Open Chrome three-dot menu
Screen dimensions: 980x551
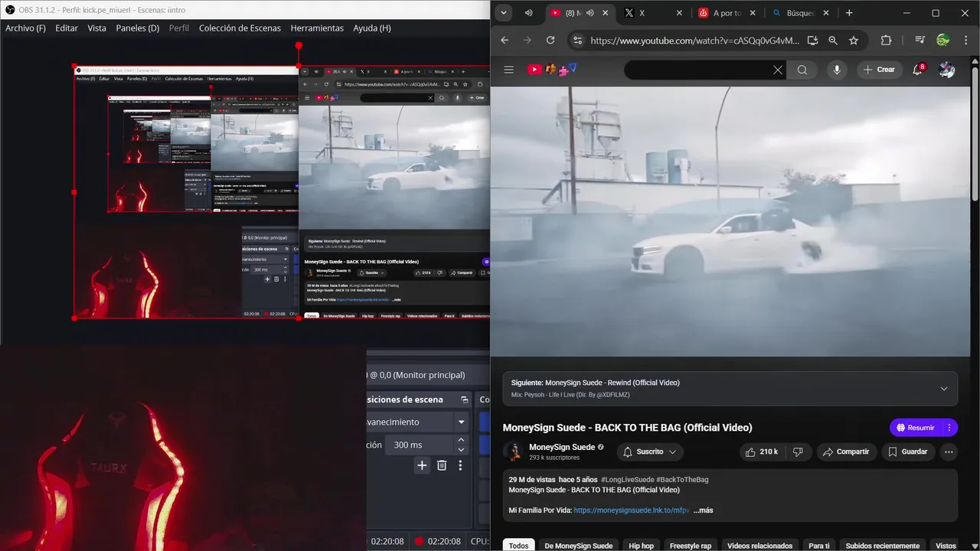(x=965, y=41)
